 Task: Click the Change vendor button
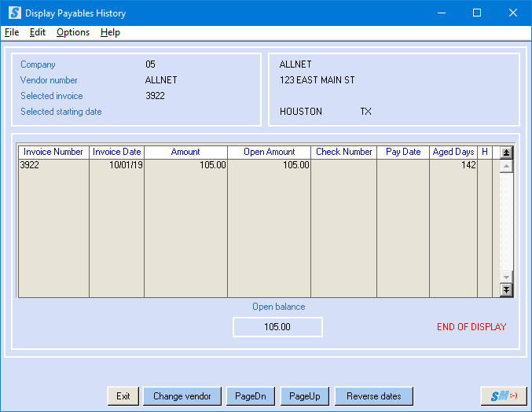pyautogui.click(x=182, y=396)
